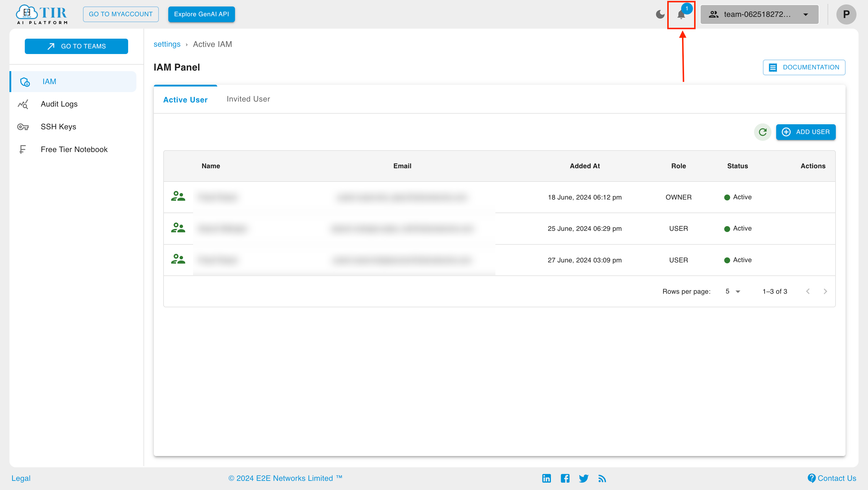This screenshot has width=868, height=490.
Task: Click the USER role in 27 June row
Action: click(678, 260)
